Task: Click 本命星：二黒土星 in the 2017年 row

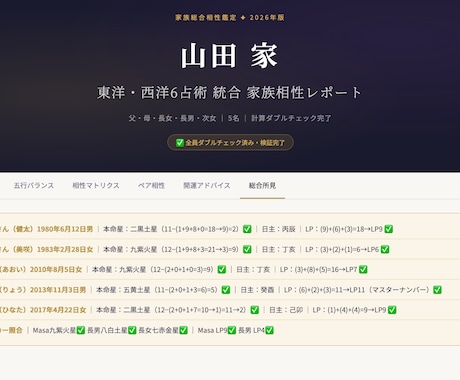Action: coord(123,310)
